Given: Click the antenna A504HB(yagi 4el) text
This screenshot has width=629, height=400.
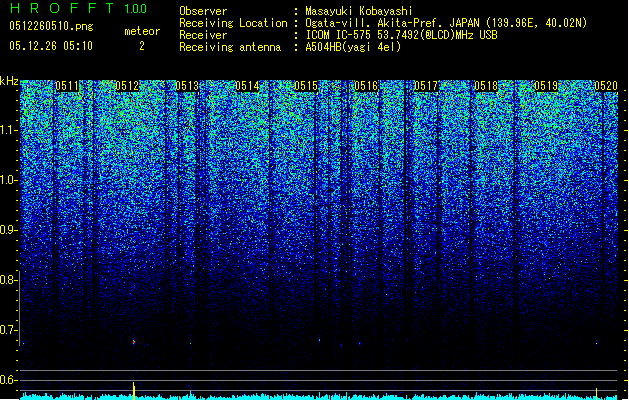Looking at the screenshot, I should click(x=353, y=47).
